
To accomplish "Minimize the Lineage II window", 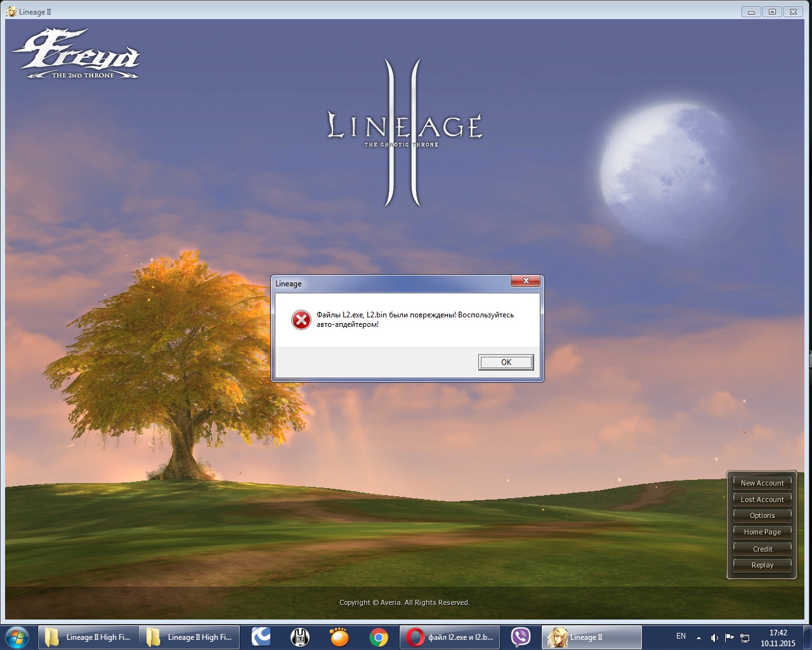I will (x=751, y=11).
